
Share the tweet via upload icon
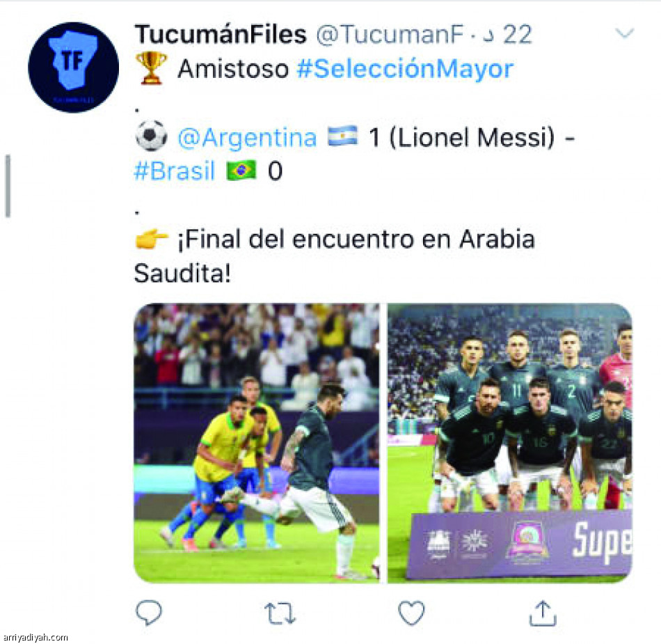pos(543,613)
